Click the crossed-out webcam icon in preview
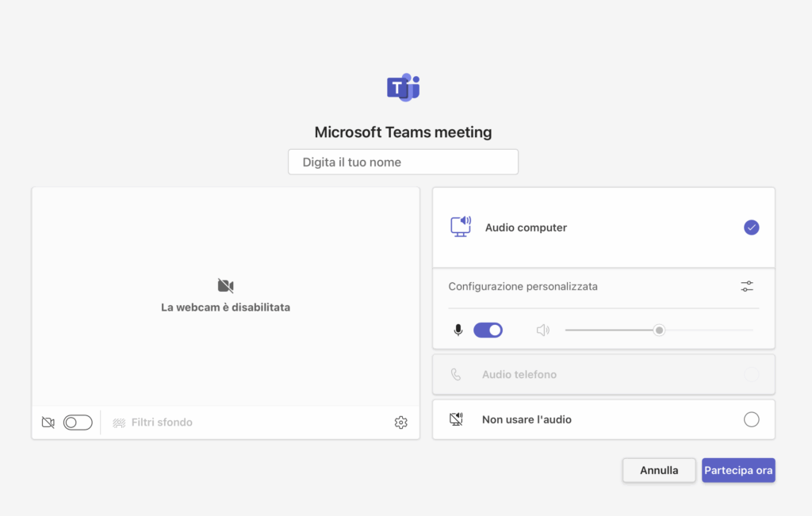 pos(226,285)
